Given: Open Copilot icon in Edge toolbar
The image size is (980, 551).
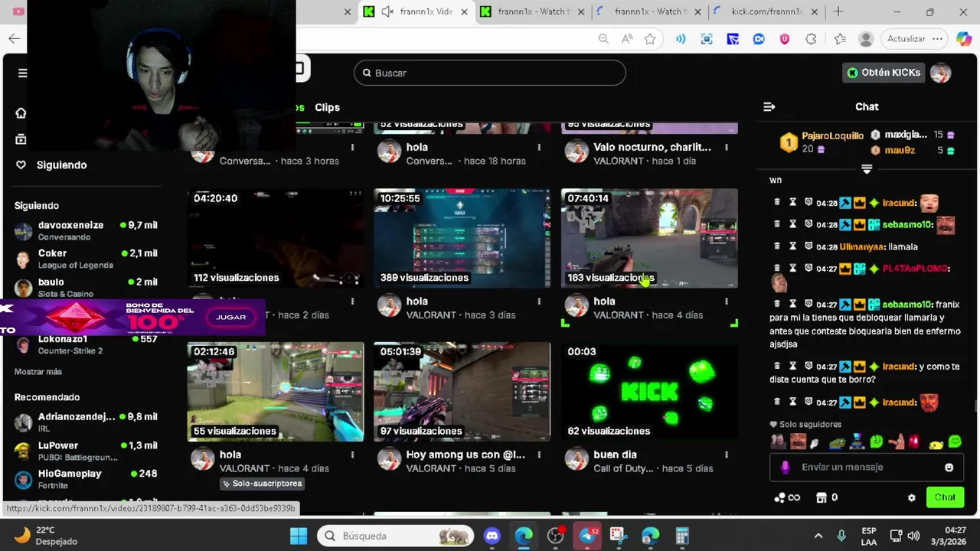Looking at the screenshot, I should point(964,39).
